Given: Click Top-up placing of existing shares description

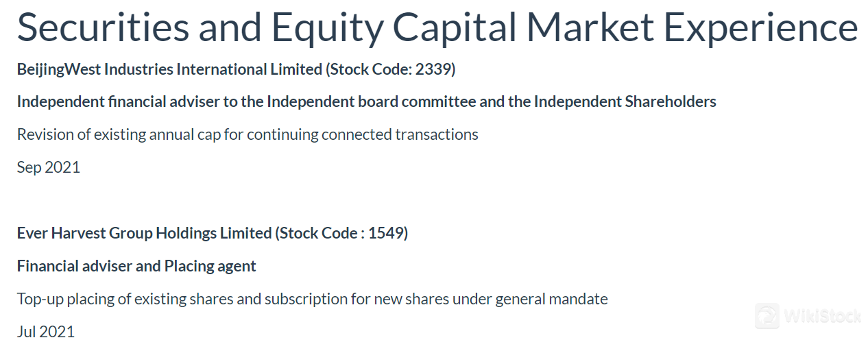Looking at the screenshot, I should [x=312, y=299].
